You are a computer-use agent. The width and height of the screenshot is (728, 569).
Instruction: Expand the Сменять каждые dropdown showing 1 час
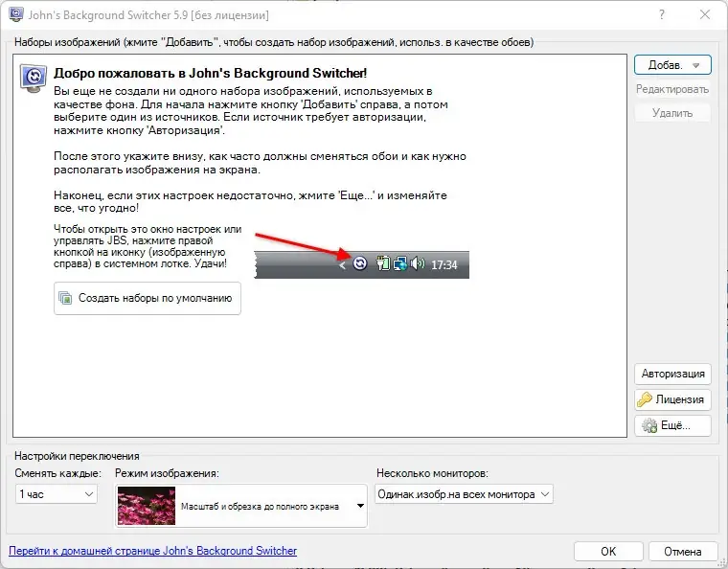tap(57, 494)
